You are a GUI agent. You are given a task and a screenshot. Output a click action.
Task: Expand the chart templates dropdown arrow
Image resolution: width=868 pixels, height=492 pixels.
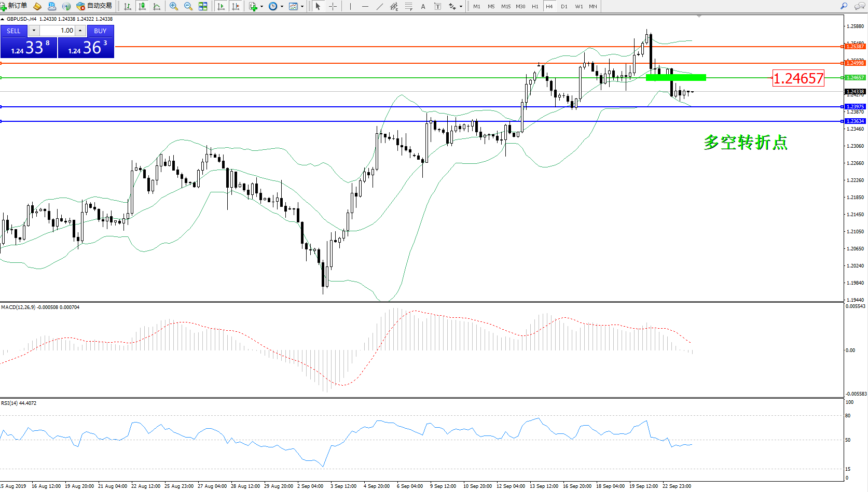(x=302, y=7)
